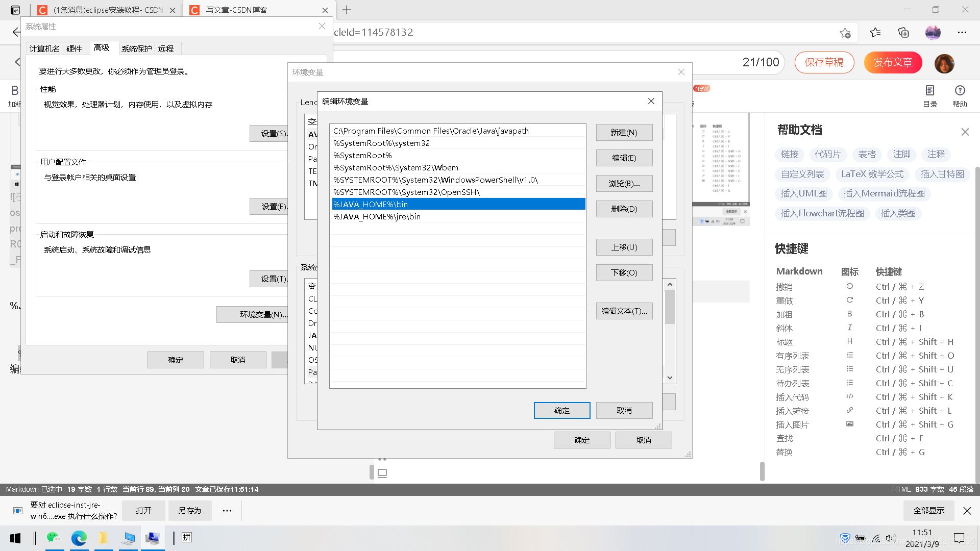Click the 发布文章 publish button

pos(892,62)
